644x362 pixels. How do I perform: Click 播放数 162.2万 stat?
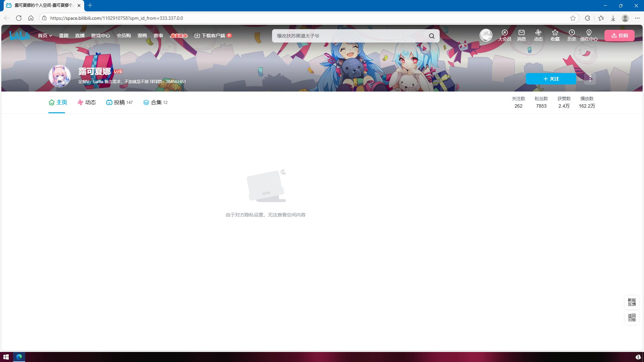[x=587, y=102]
